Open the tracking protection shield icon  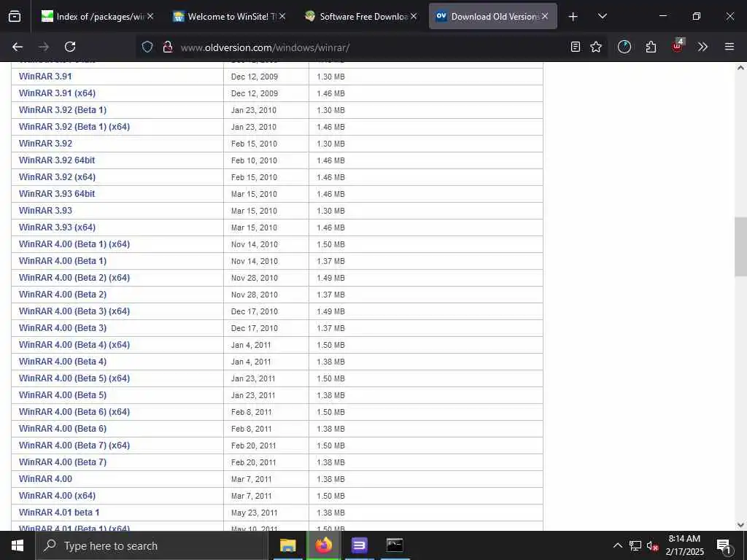click(147, 47)
